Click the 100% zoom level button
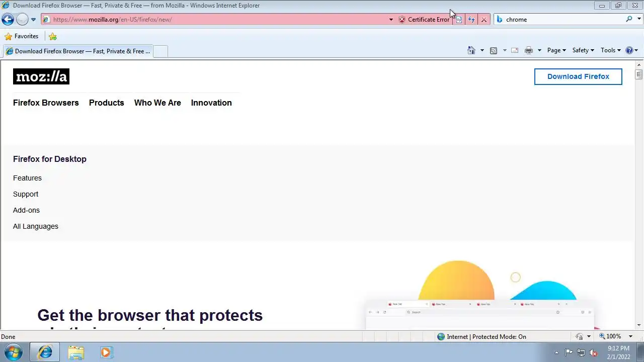Screen dimensions: 644x362 [610, 336]
